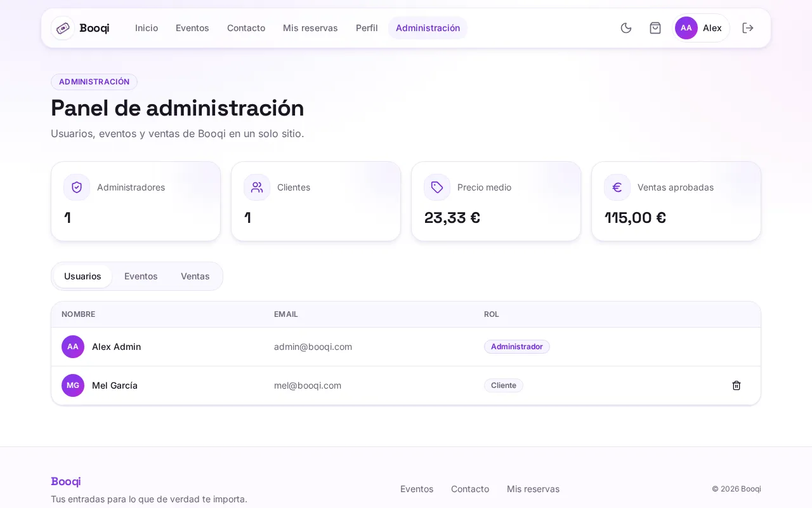This screenshot has height=508, width=812.
Task: Click the MG avatar in Mel García row
Action: tap(73, 385)
